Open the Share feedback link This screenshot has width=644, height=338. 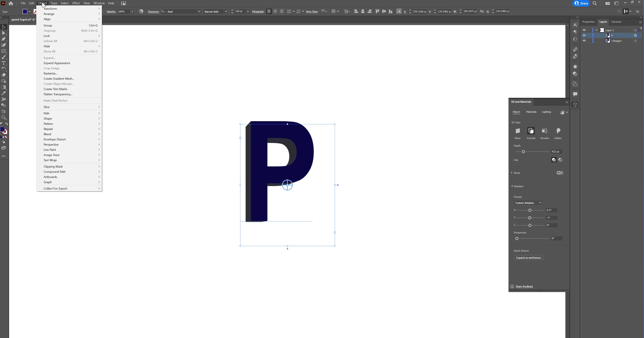pyautogui.click(x=524, y=287)
